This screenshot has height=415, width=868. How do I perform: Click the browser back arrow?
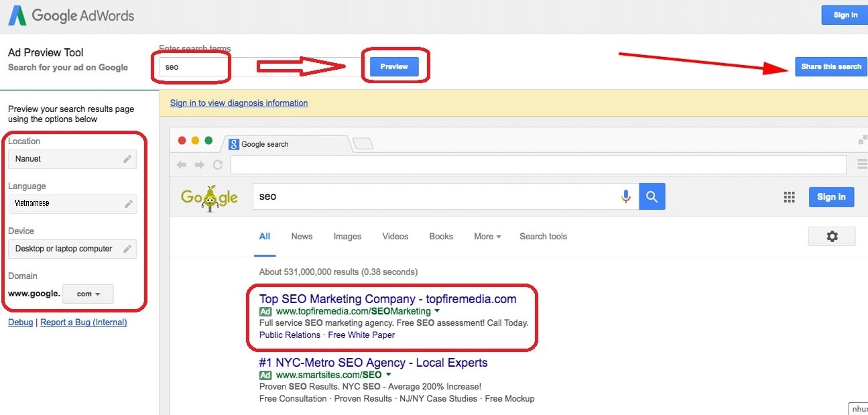pos(181,165)
